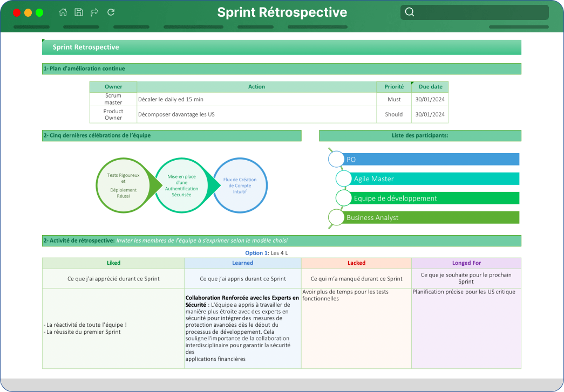
Task: Select 'Ce que j'ai appris durant ce Sprint'
Action: [243, 279]
